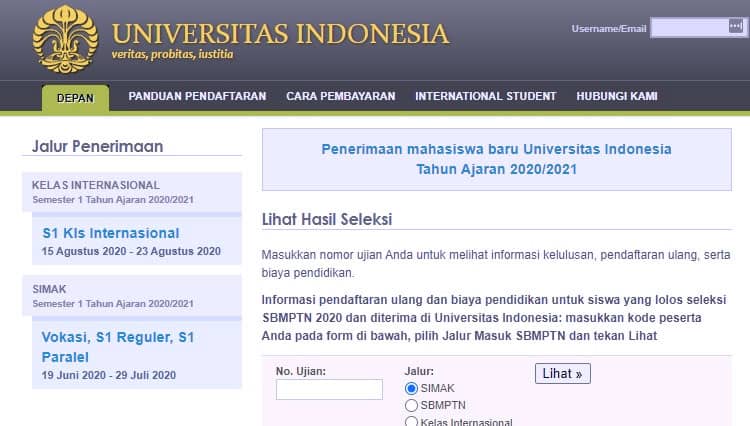The image size is (750, 426).
Task: Open the INTERNATIONAL STUDENT menu item
Action: click(485, 96)
